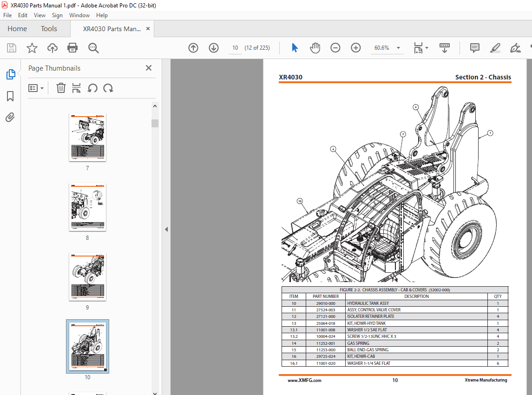Image resolution: width=532 pixels, height=395 pixels.
Task: Click the thumbnails panel scrollbar thumb
Action: coord(155,123)
